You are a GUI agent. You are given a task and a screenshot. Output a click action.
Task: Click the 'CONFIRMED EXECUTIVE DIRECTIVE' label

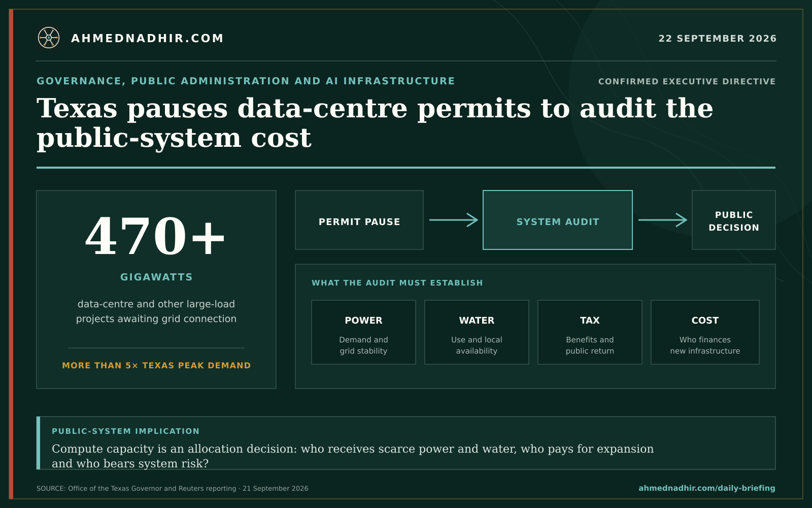[x=687, y=81]
